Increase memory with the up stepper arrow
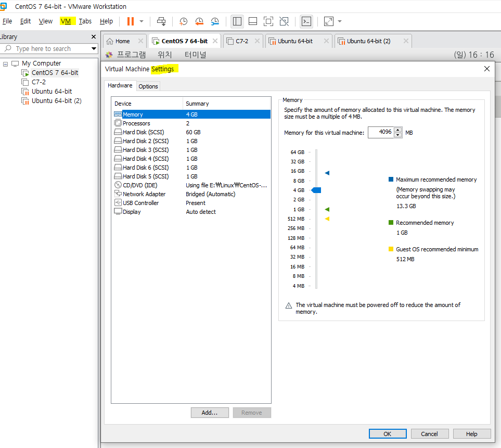The width and height of the screenshot is (501, 448). pos(398,130)
